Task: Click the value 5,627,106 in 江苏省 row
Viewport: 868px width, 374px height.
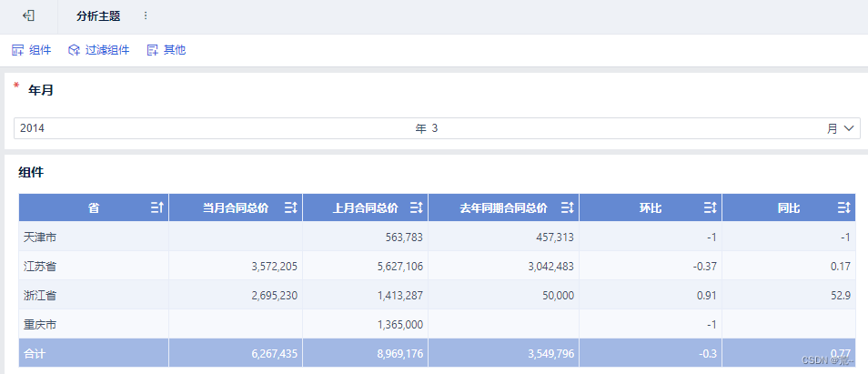Action: click(399, 266)
